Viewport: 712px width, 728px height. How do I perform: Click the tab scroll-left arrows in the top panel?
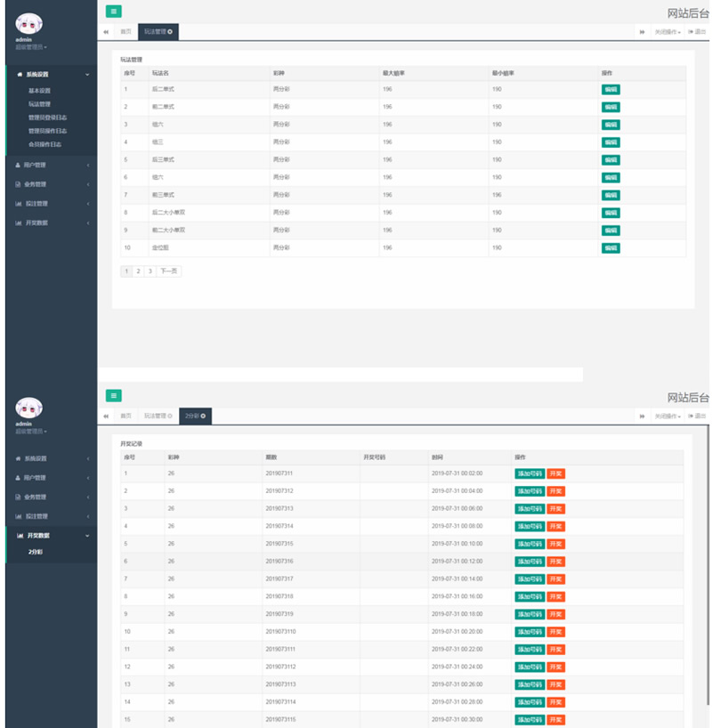tap(106, 31)
